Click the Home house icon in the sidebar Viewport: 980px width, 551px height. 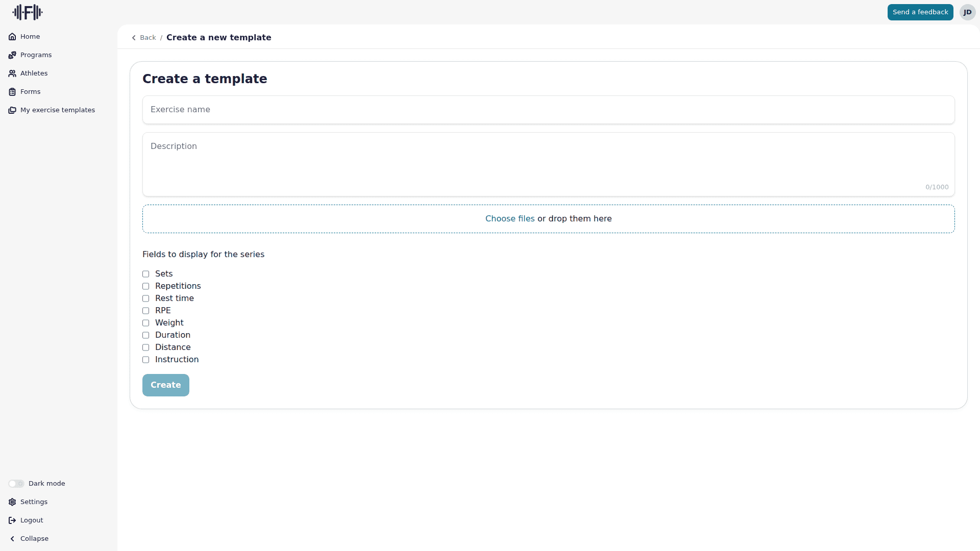coord(12,37)
